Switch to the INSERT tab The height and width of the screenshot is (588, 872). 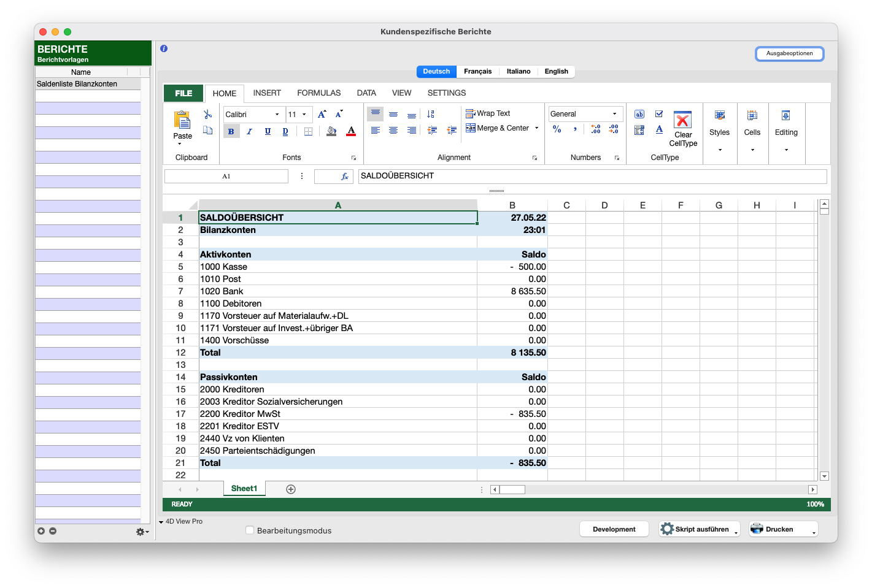click(x=267, y=93)
